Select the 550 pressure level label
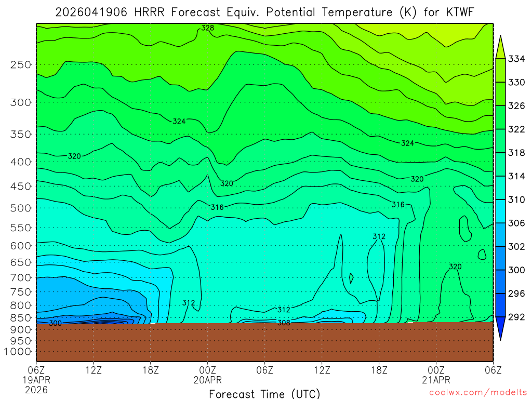The width and height of the screenshot is (532, 399). [x=21, y=228]
